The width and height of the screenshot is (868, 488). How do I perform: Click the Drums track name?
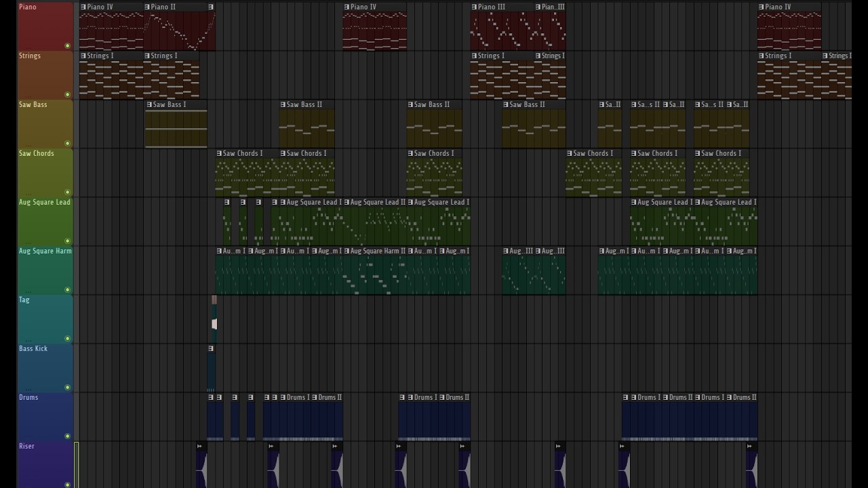tap(28, 397)
